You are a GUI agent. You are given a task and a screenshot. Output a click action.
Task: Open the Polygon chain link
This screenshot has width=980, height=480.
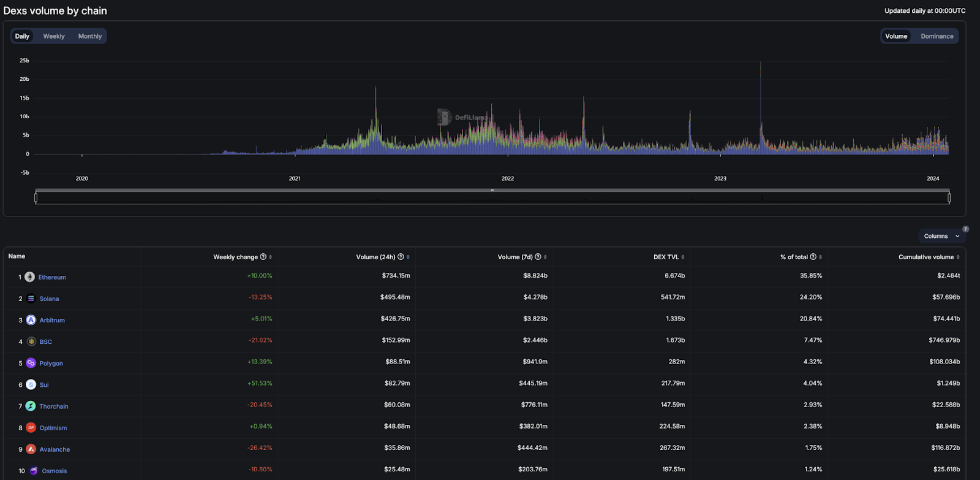(51, 363)
